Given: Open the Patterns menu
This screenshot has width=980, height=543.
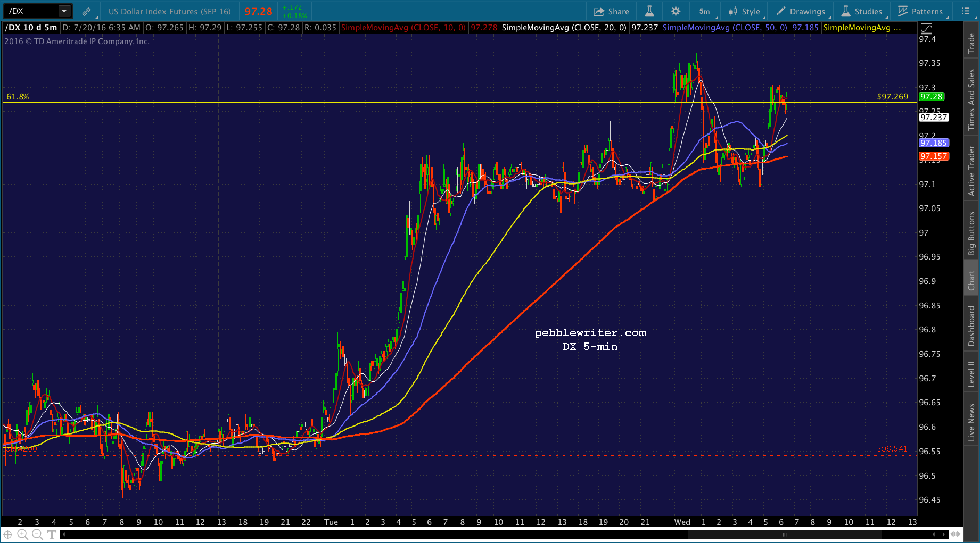Looking at the screenshot, I should pos(920,11).
